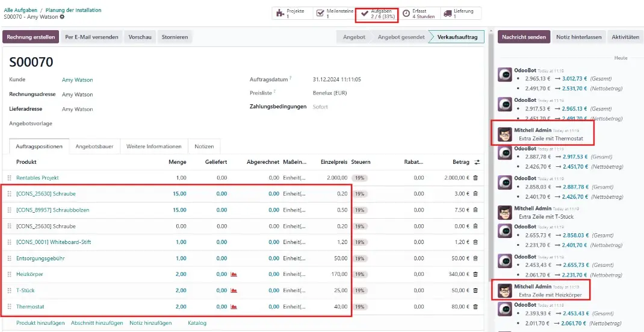Open the column options toggle next to Betrag

[x=477, y=162]
